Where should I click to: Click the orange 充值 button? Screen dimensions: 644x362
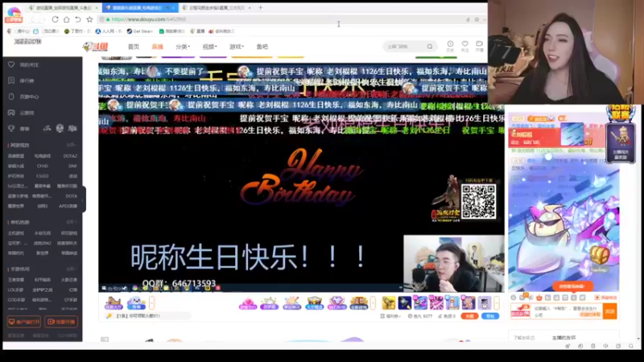pyautogui.click(x=469, y=316)
